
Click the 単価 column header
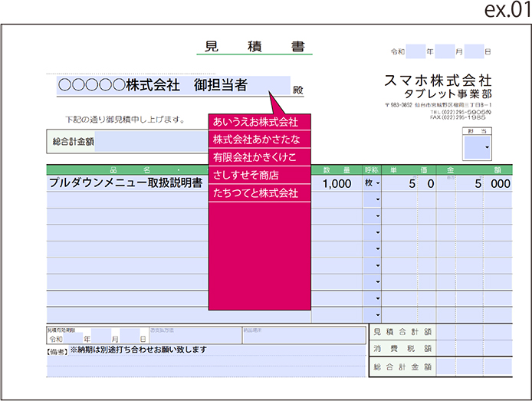click(x=409, y=170)
